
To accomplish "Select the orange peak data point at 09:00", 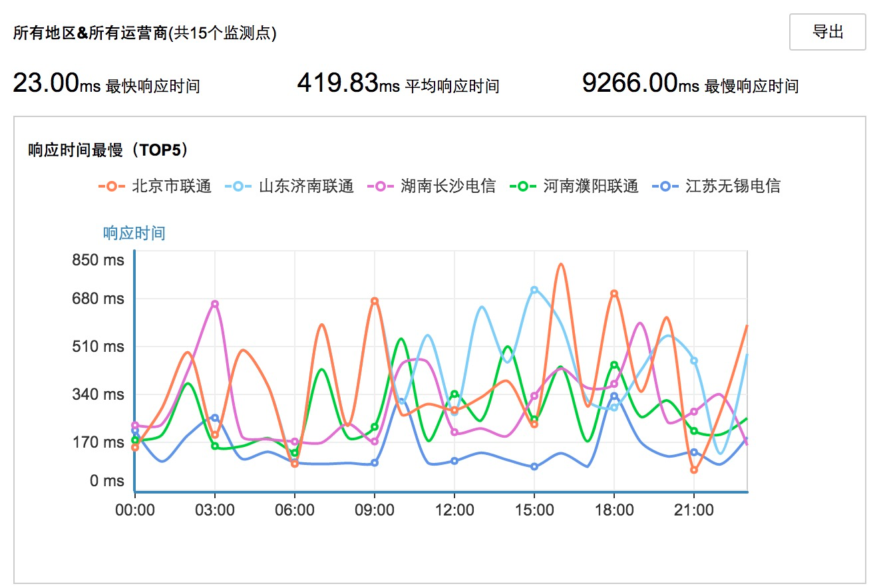I will [x=375, y=301].
